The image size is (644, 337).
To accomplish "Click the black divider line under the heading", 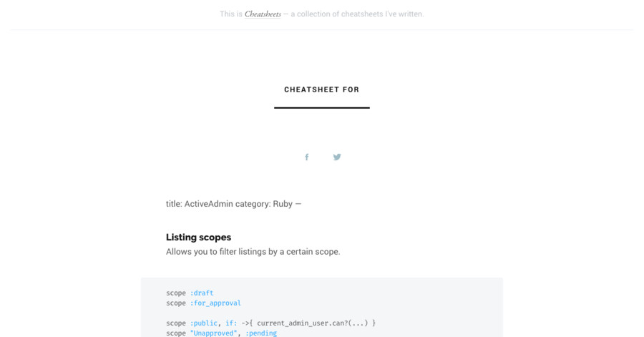I will (321, 107).
